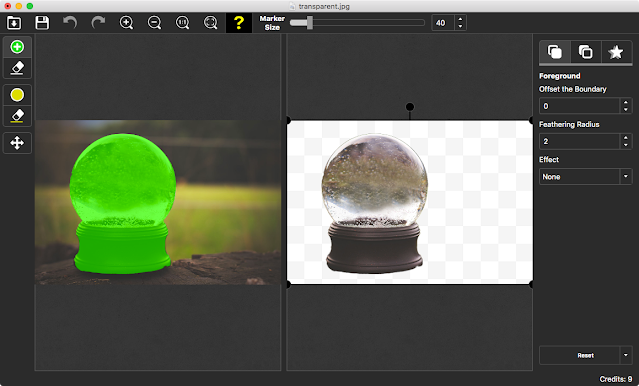Open help with the yellow question mark
The height and width of the screenshot is (386, 639).
pyautogui.click(x=239, y=23)
